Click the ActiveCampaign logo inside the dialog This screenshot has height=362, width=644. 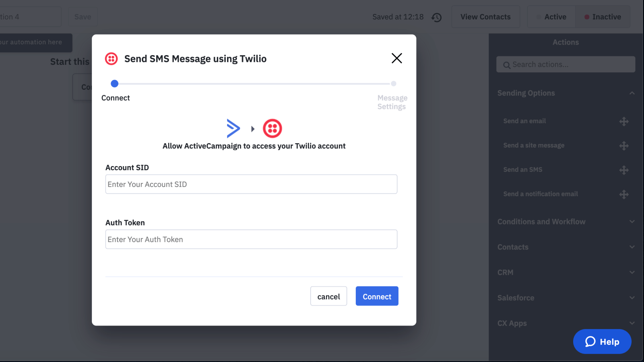pos(233,129)
